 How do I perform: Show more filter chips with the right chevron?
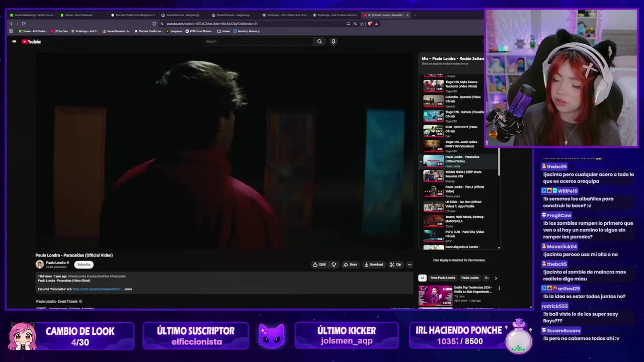pyautogui.click(x=496, y=278)
